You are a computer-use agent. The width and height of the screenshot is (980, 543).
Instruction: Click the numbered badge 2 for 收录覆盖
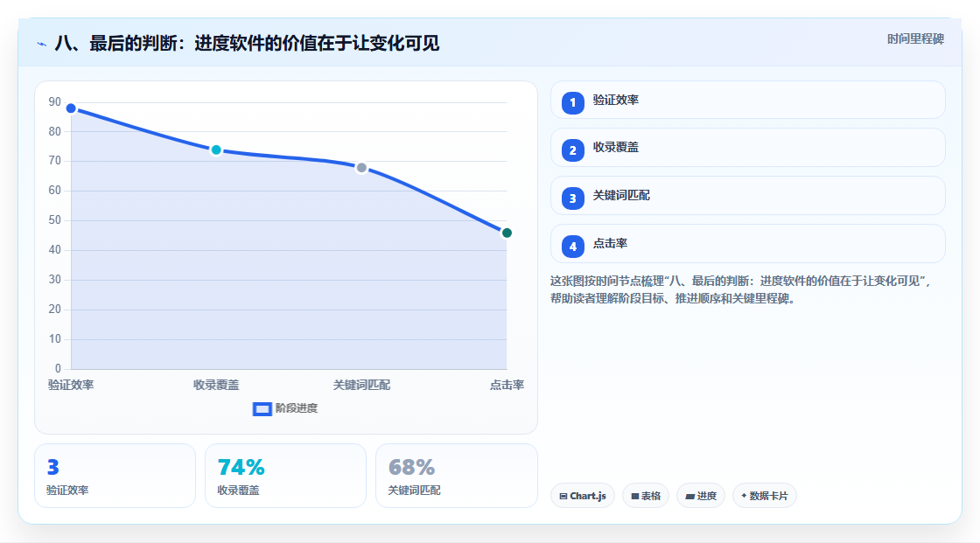(572, 150)
